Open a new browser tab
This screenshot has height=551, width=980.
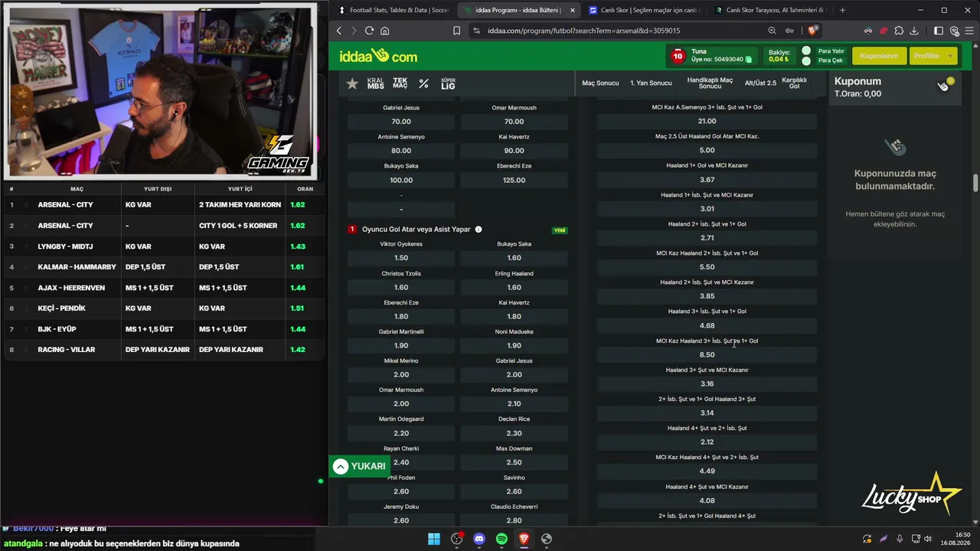tap(842, 10)
